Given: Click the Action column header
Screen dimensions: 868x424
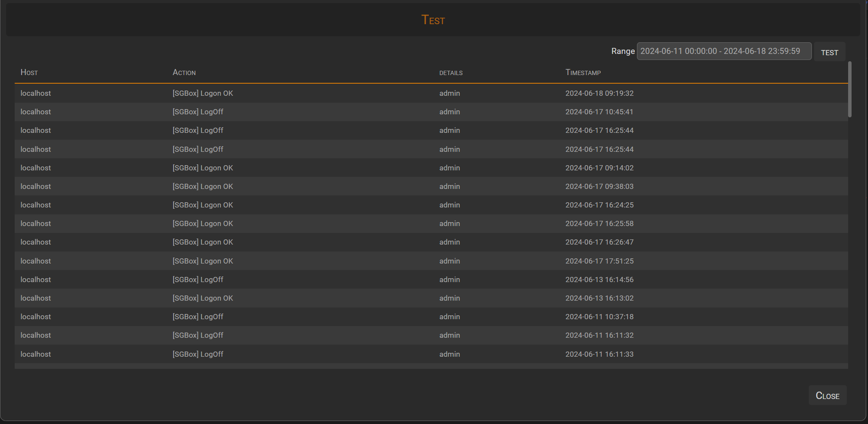Looking at the screenshot, I should click(184, 72).
